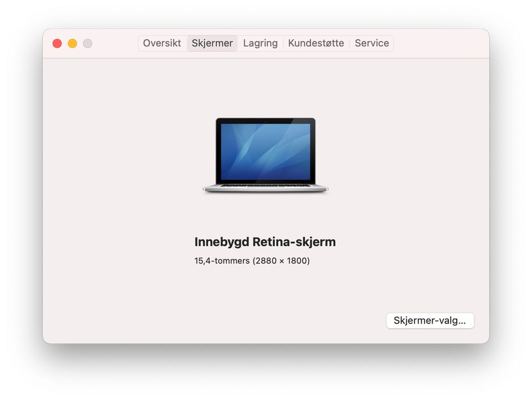
Task: Click the Innebygd Retina-skjerm heading
Action: point(265,242)
